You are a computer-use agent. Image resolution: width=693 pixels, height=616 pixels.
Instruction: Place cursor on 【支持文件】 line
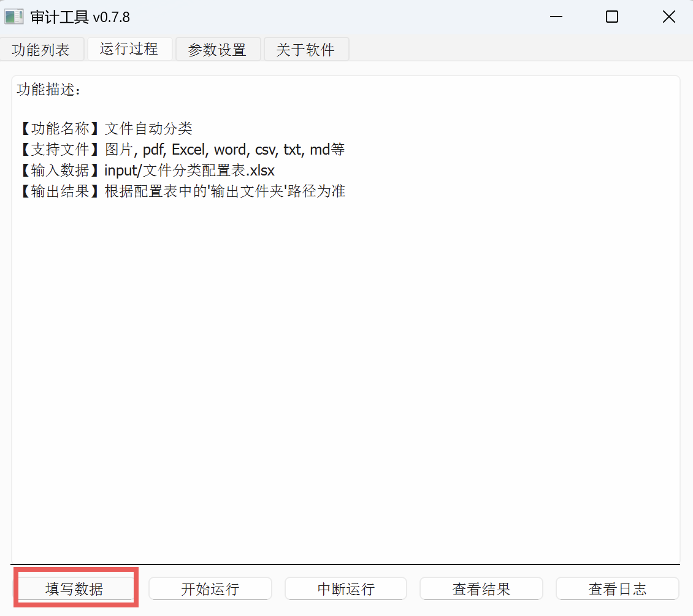click(x=181, y=150)
